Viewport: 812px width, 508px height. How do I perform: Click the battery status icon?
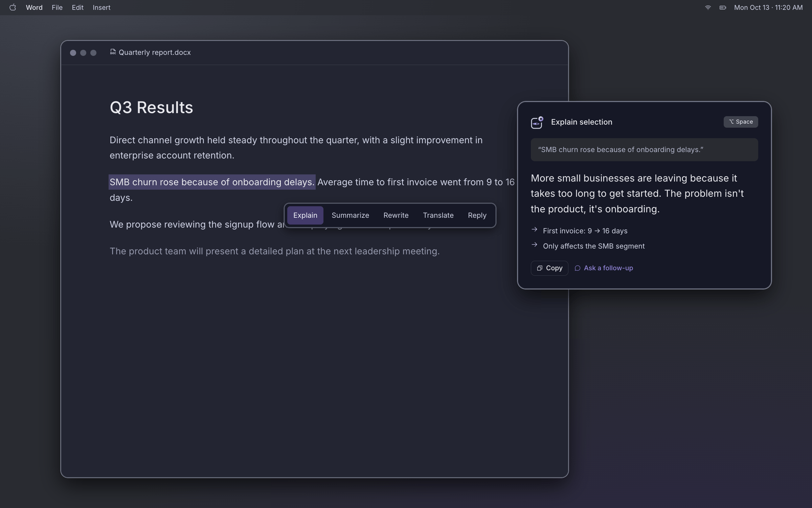pyautogui.click(x=723, y=7)
